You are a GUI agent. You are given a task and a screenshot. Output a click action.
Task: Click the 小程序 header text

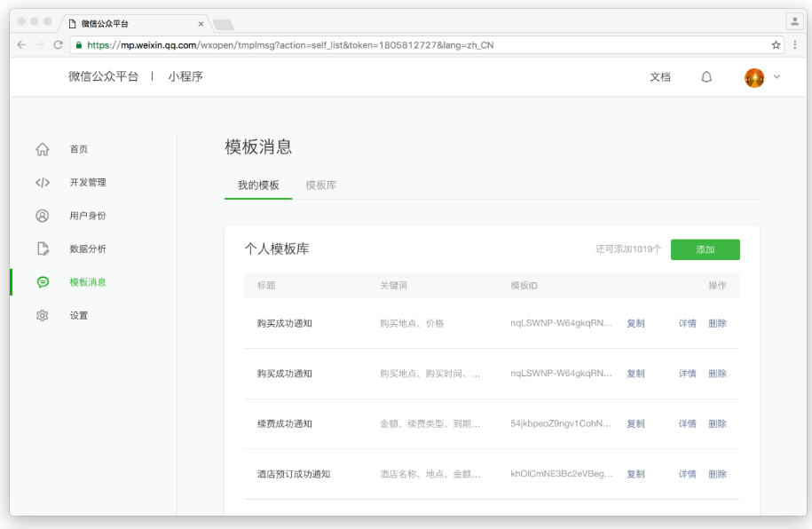pos(185,76)
